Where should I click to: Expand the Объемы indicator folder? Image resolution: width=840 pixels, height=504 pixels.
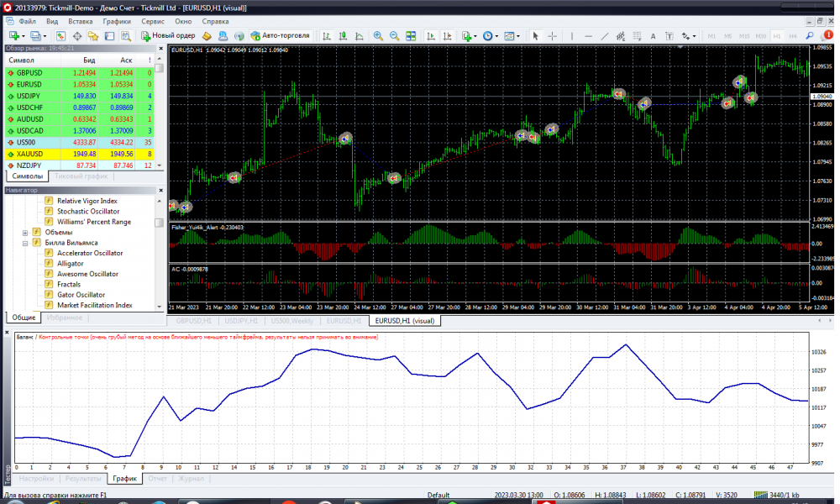[25, 233]
